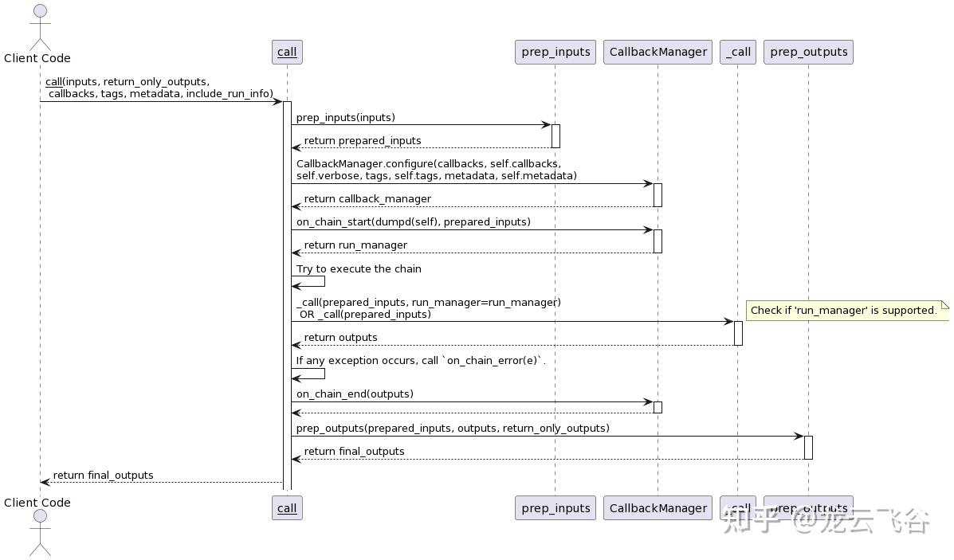Click the 'call(inputs, return_only_outputs,' message text
The width and height of the screenshot is (954, 560).
point(128,82)
